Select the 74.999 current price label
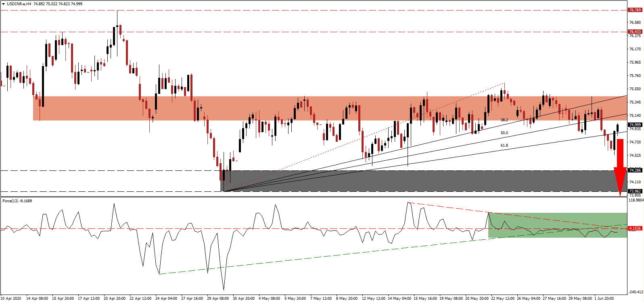This screenshot has width=644, height=303. coord(635,125)
